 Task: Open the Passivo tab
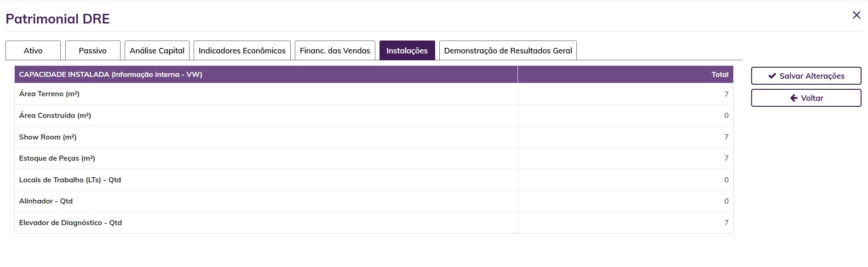point(92,51)
